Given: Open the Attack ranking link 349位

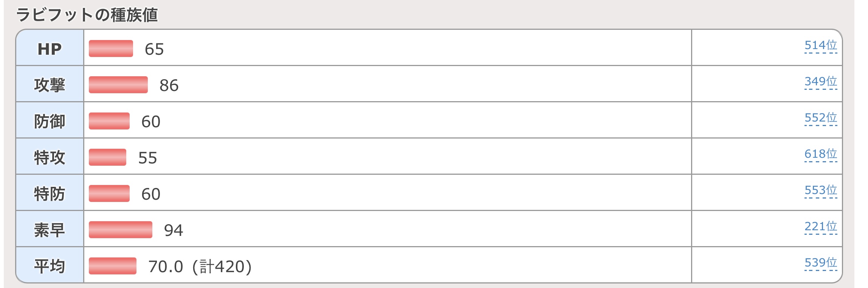Looking at the screenshot, I should [821, 82].
